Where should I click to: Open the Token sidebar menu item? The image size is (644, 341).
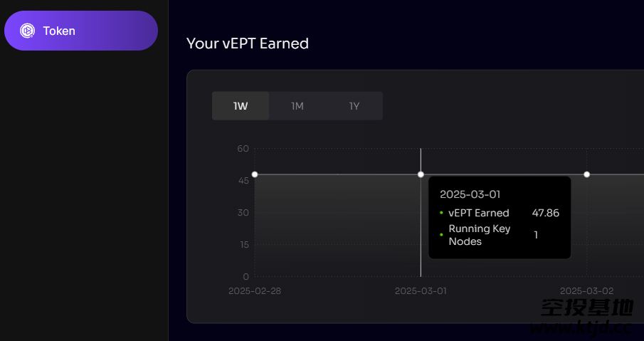click(81, 31)
